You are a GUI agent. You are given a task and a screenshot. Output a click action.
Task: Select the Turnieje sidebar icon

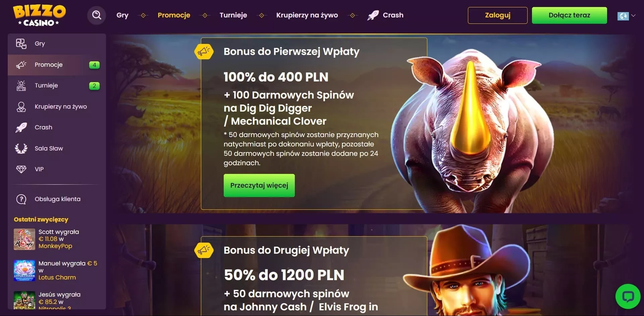click(x=21, y=86)
